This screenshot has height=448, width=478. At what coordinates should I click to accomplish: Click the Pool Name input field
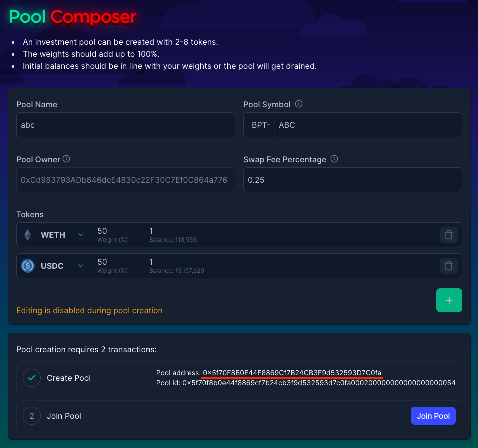(x=125, y=125)
